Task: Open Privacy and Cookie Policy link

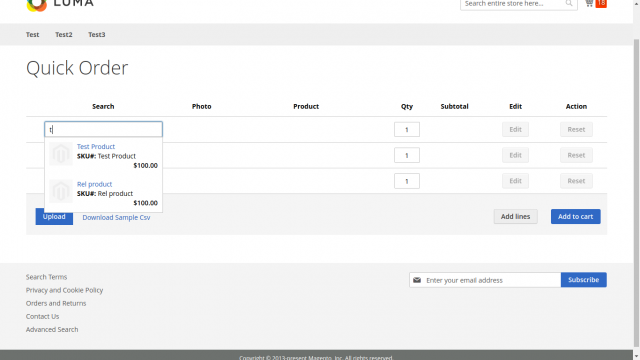Action: click(x=64, y=290)
